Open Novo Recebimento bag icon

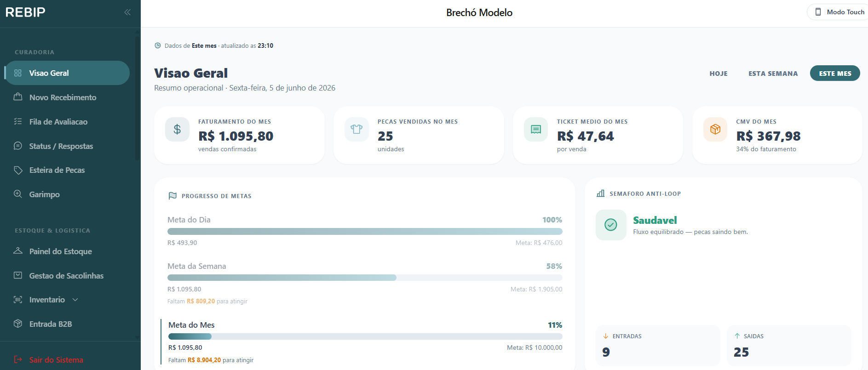[18, 97]
